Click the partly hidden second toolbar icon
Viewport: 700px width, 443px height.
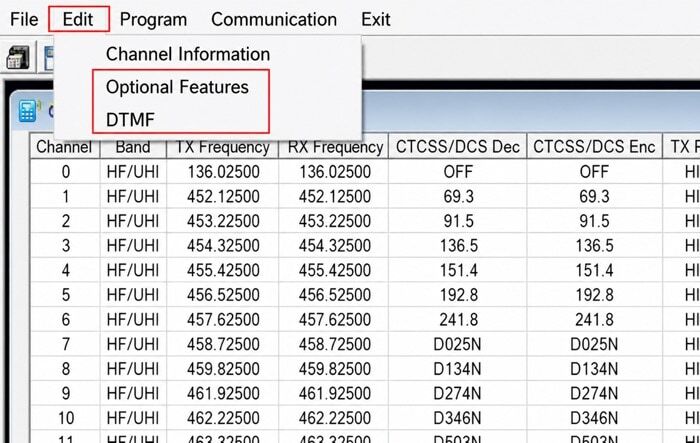point(49,58)
